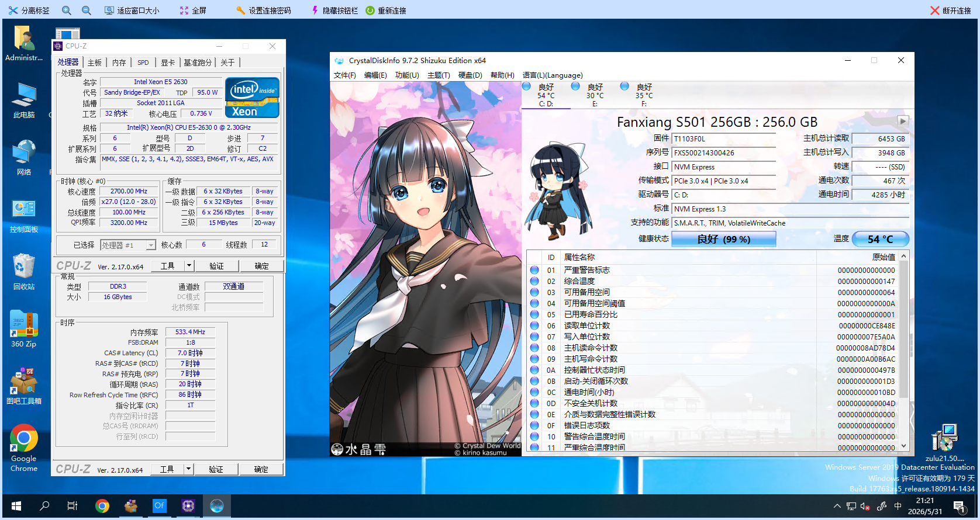Launch 360 Zip from the desktop
This screenshot has height=520, width=980.
[x=24, y=330]
